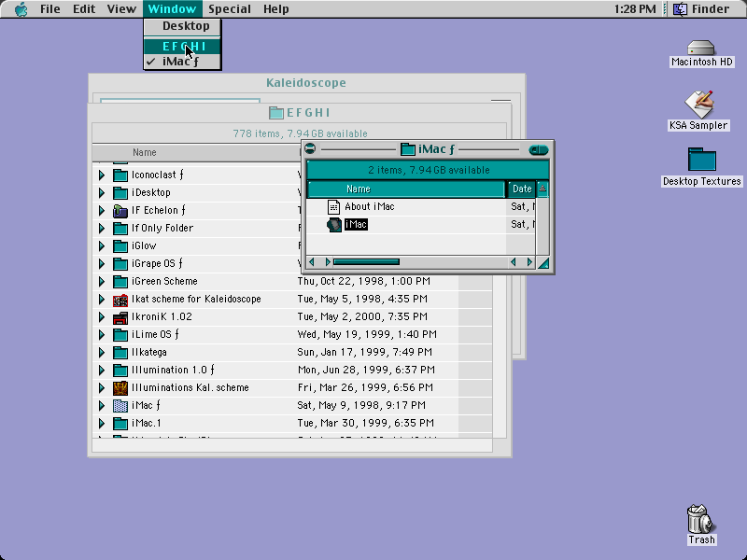Expand Ikat scheme for Kaleidoscope
The width and height of the screenshot is (747, 560).
tap(102, 299)
